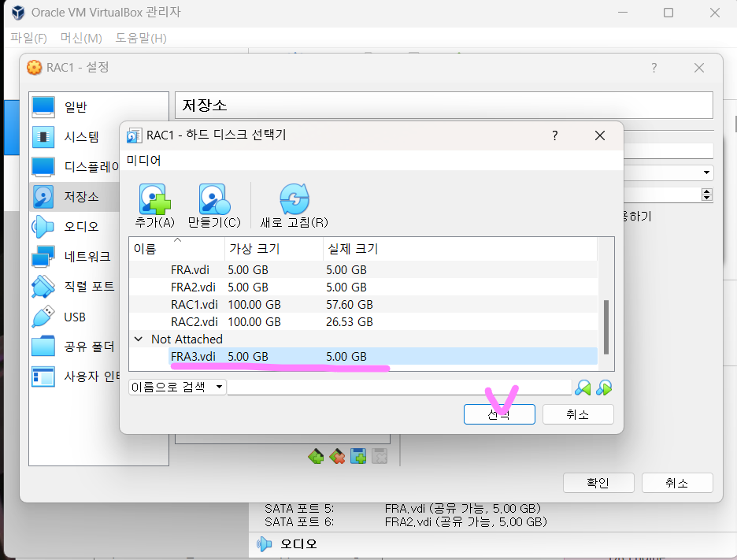Viewport: 737px width, 560px height.
Task: Click the 선택 button
Action: [499, 414]
